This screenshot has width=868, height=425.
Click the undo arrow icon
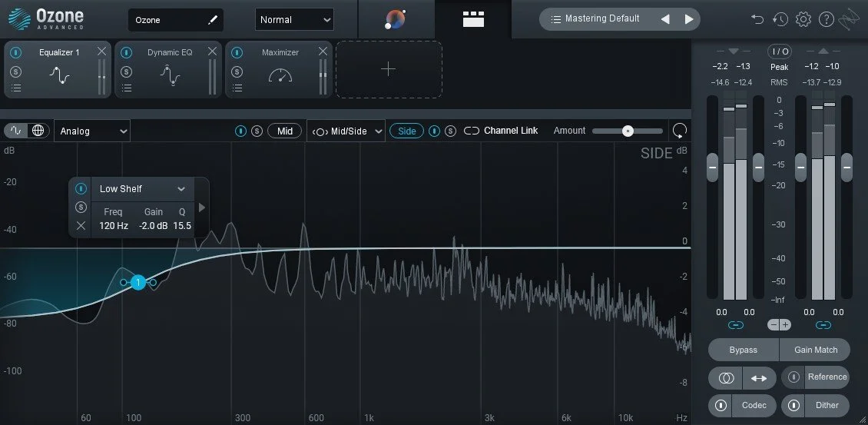tap(757, 19)
